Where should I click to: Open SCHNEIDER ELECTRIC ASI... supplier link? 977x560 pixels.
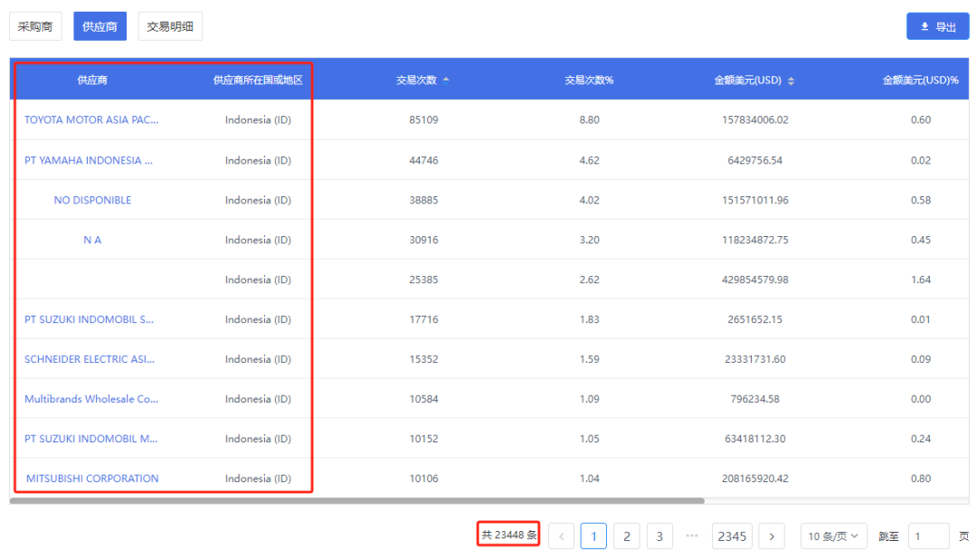pos(90,359)
